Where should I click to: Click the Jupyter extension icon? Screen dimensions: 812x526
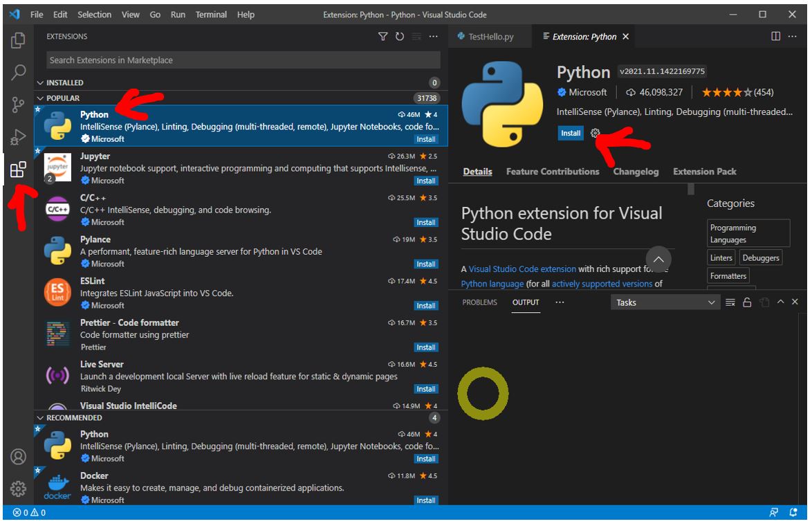coord(57,168)
